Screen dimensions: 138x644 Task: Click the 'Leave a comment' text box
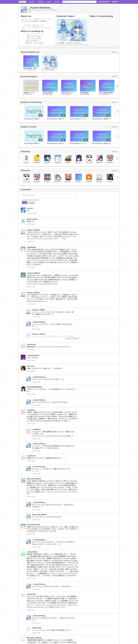click(x=49, y=196)
